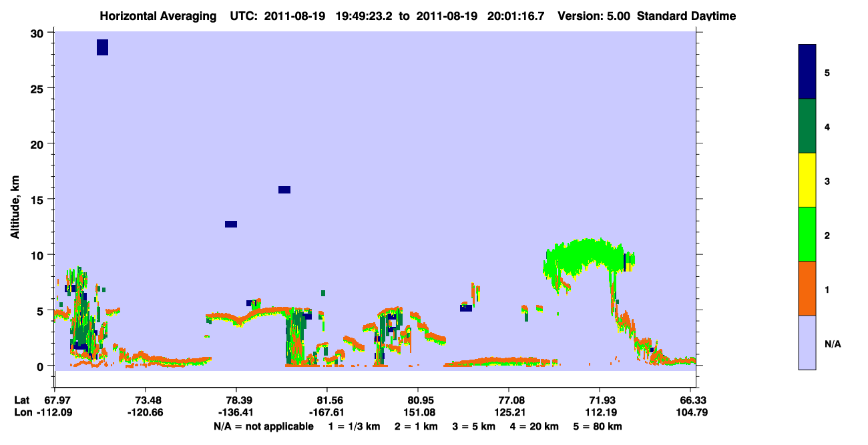The width and height of the screenshot is (868, 445).
Task: Click the 'Lon' axis row label
Action: [23, 412]
